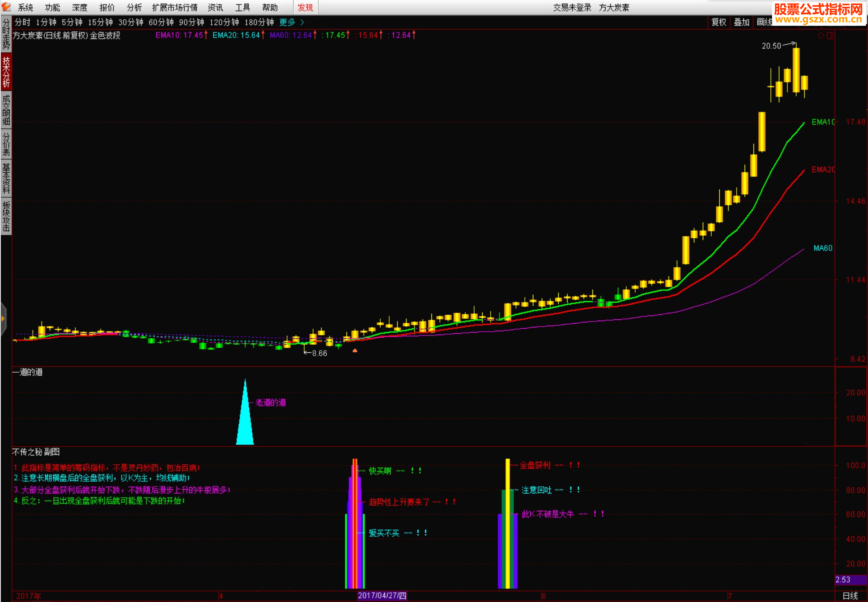Click the cyan triangle signal spike
Screen dimensions: 868x602
[245, 416]
